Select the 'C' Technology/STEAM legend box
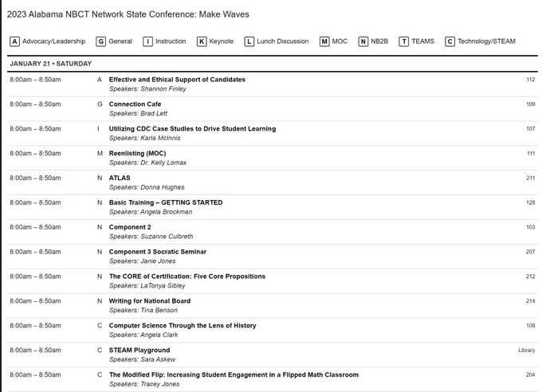The height and width of the screenshot is (392, 542). tap(450, 41)
